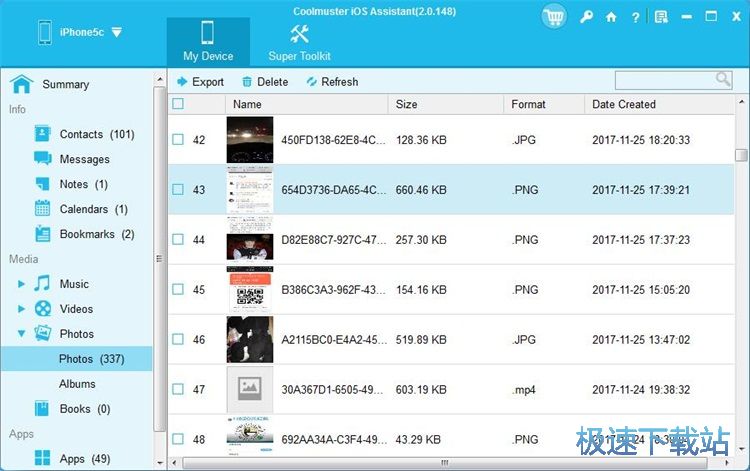
Task: Sort by Date Created column header
Action: pyautogui.click(x=660, y=104)
